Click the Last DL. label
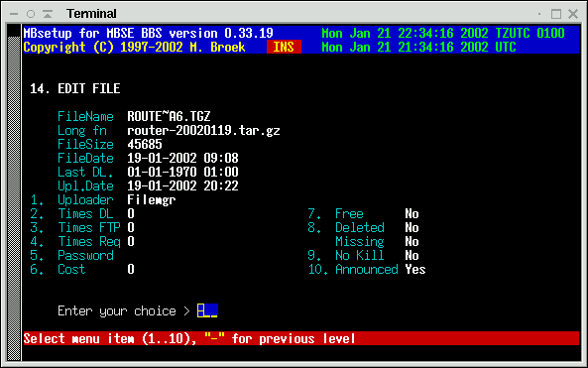The image size is (588, 368). click(85, 173)
